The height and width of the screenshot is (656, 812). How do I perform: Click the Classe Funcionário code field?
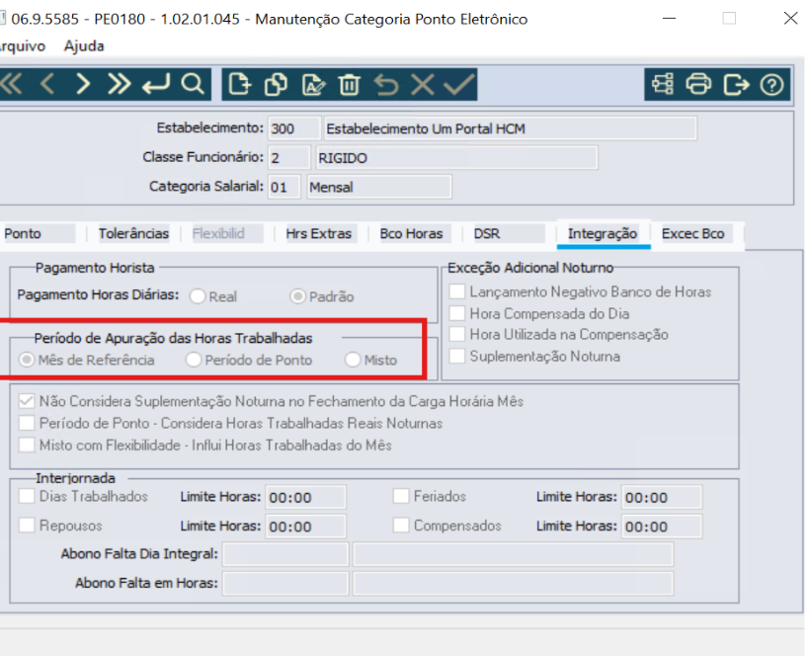click(289, 158)
